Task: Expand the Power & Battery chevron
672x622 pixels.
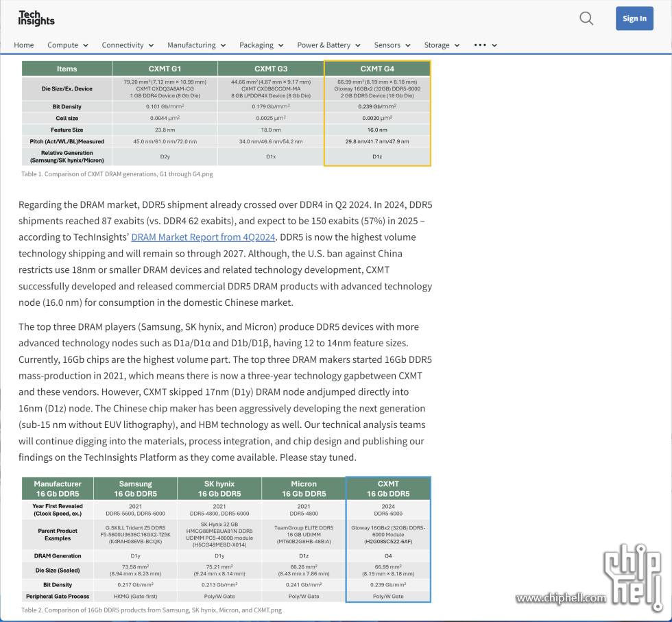Action: click(x=358, y=45)
